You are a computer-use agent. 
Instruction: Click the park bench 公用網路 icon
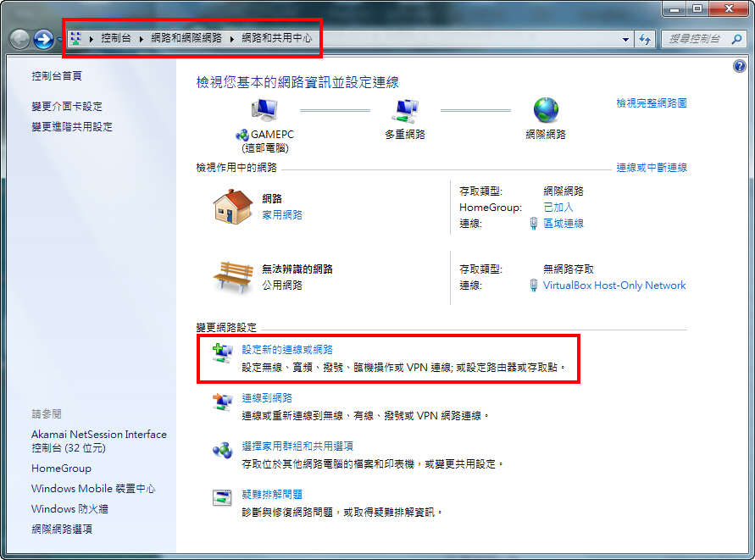click(x=233, y=277)
